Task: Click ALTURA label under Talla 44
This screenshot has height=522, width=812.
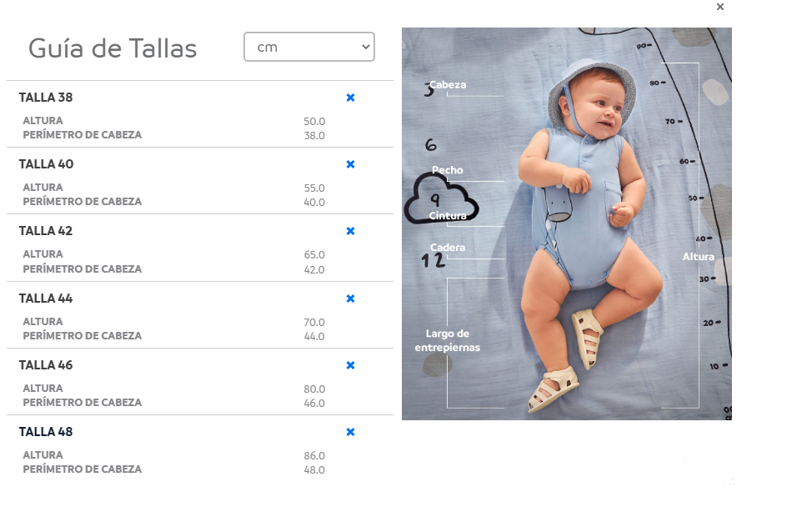Action: (43, 322)
